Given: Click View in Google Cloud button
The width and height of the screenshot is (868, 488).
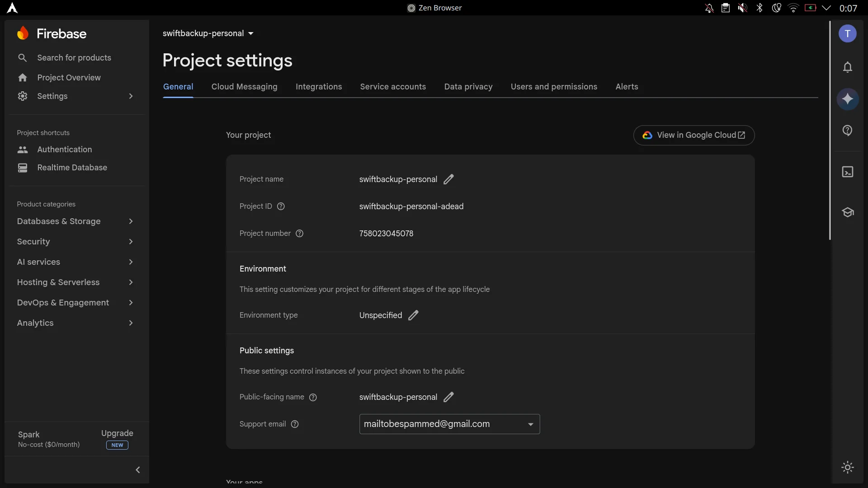Looking at the screenshot, I should pyautogui.click(x=693, y=135).
